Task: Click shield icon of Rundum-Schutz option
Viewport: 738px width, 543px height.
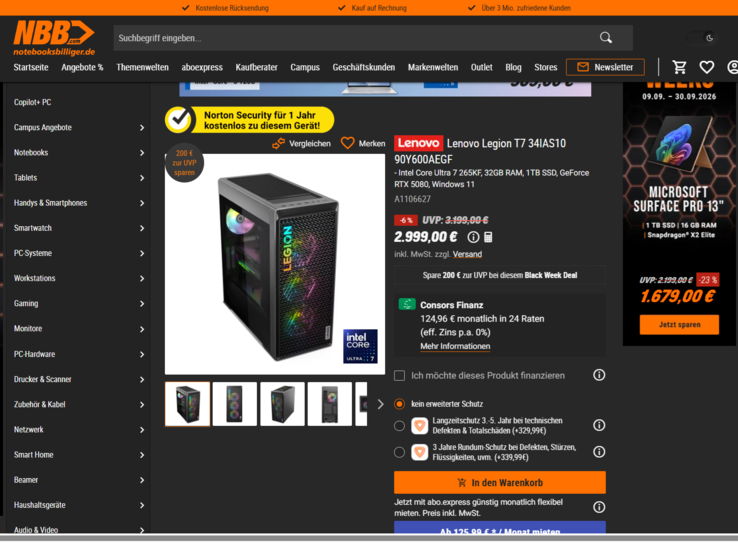Action: point(419,452)
